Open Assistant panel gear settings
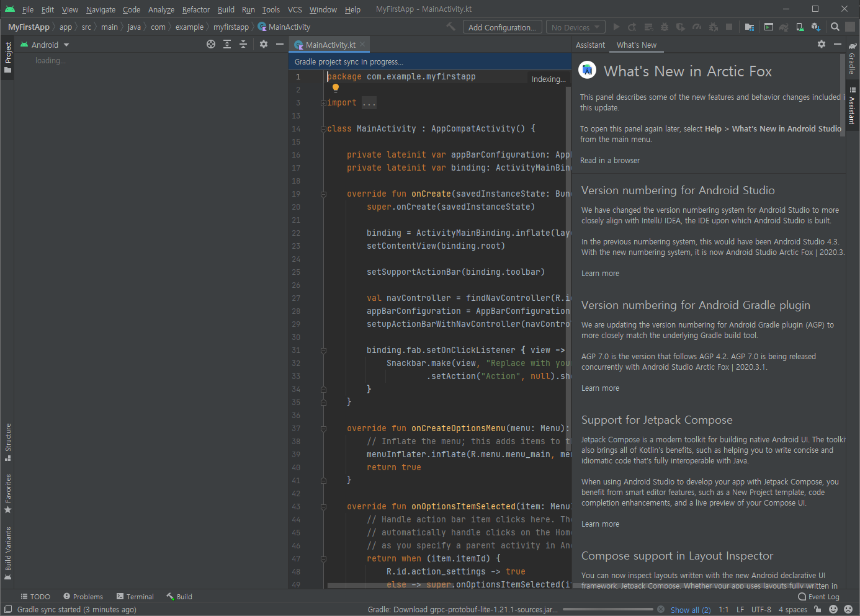Viewport: 860px width, 616px height. (x=822, y=44)
